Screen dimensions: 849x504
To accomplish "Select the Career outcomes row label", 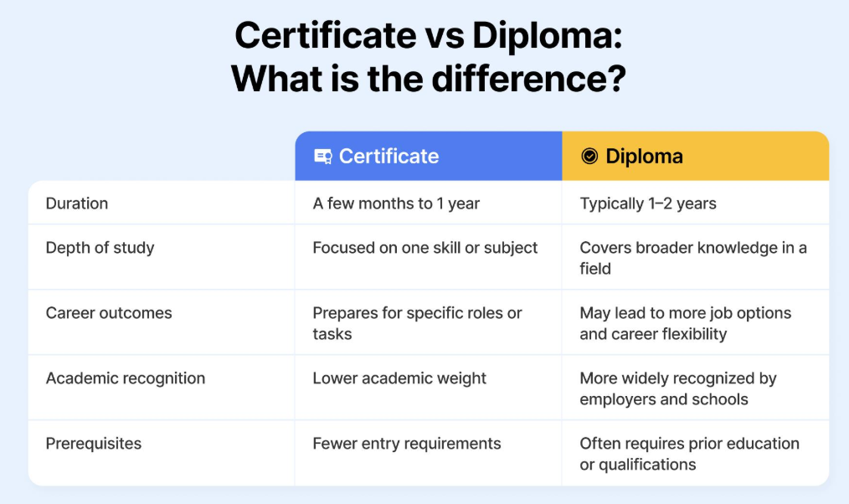I will pyautogui.click(x=109, y=313).
